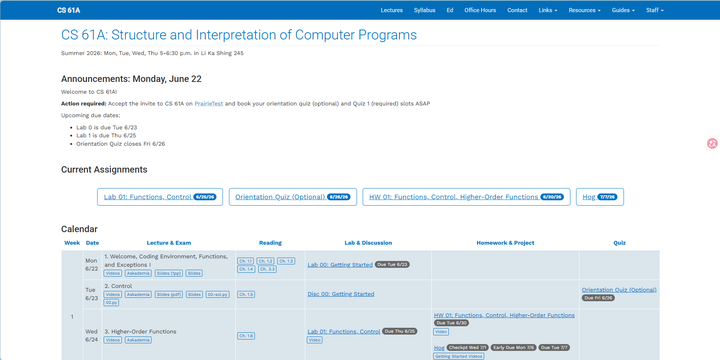This screenshot has height=360, width=720.
Task: Open the Syllabus navigation item
Action: click(424, 10)
